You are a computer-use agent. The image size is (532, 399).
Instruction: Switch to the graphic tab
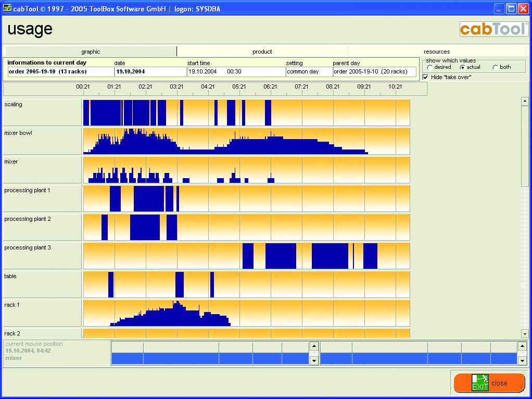click(91, 52)
